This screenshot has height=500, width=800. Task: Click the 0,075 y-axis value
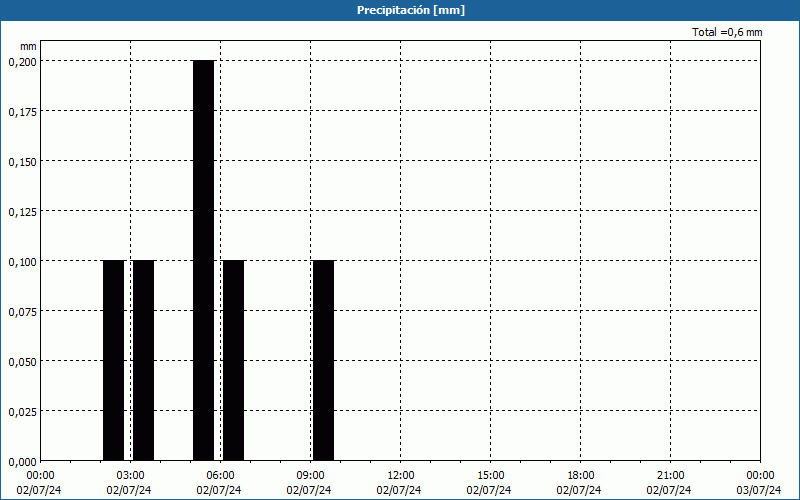click(x=22, y=312)
